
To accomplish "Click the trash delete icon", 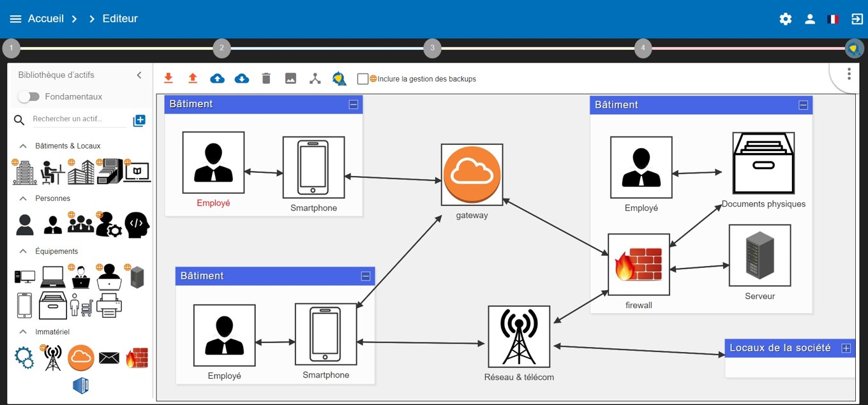I will pos(266,78).
